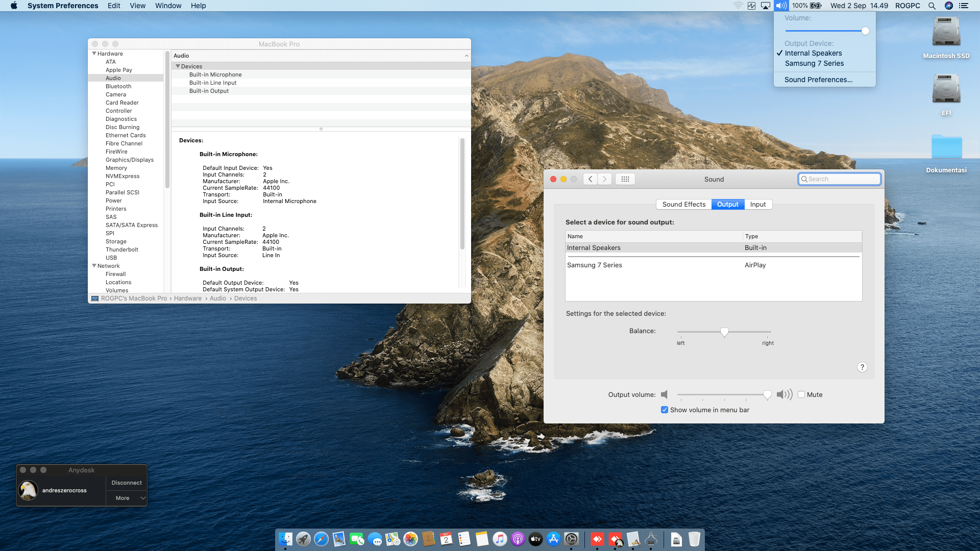Open Reminders from the Dock

pos(464,539)
